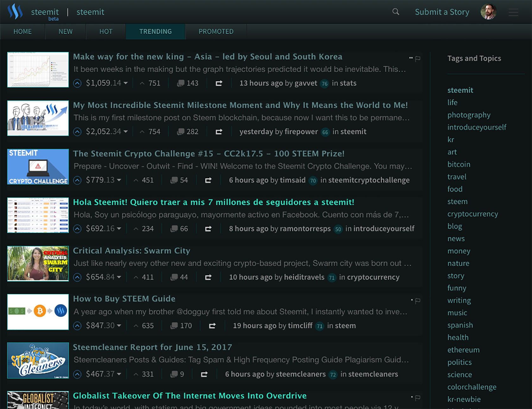Open author heiditravels' profile
The height and width of the screenshot is (409, 532).
tap(304, 277)
